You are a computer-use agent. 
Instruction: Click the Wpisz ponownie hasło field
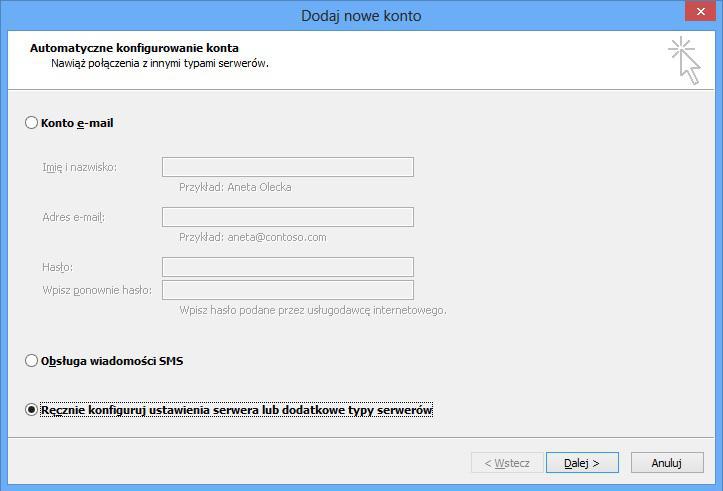click(x=288, y=290)
